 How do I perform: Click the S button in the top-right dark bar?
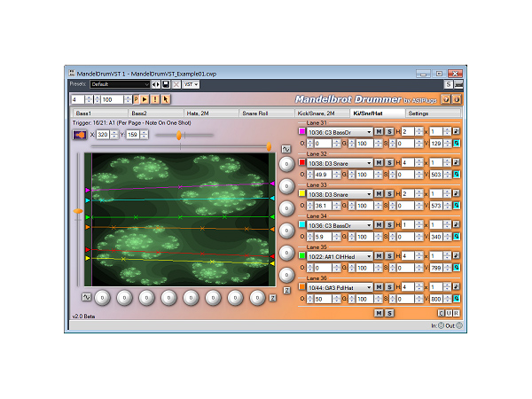pos(449,84)
